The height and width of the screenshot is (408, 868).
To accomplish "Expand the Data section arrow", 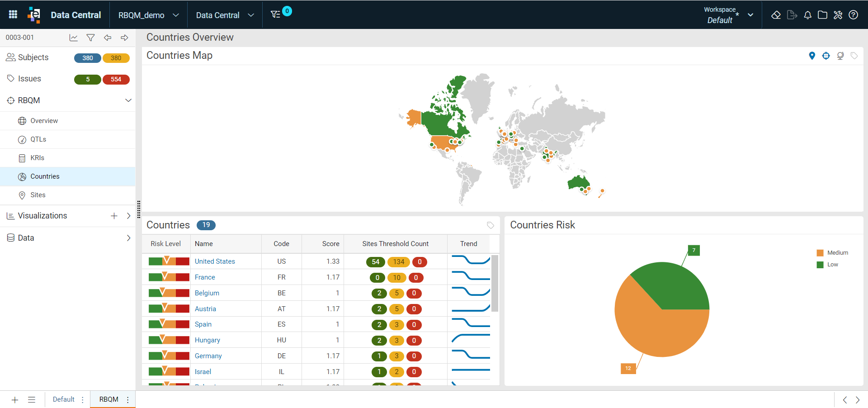I will [x=128, y=238].
